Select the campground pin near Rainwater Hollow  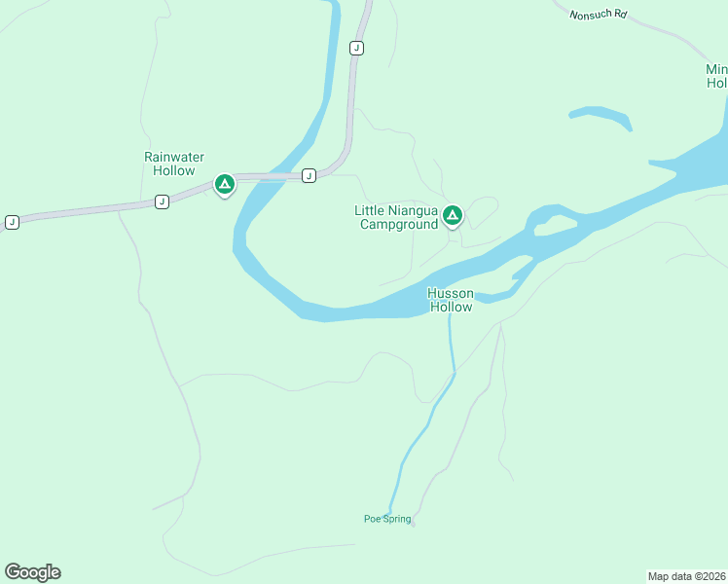tap(225, 185)
